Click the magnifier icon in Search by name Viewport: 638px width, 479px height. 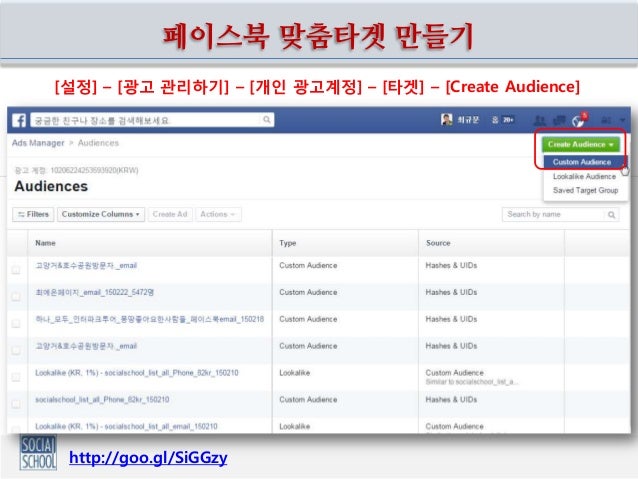[x=611, y=215]
